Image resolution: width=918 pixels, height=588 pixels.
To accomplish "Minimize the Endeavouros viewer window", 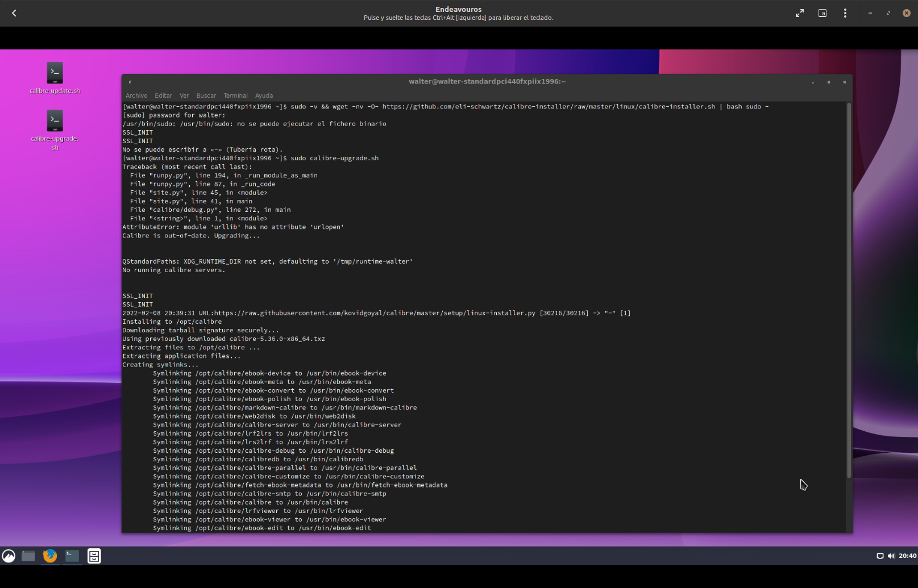I will [870, 13].
